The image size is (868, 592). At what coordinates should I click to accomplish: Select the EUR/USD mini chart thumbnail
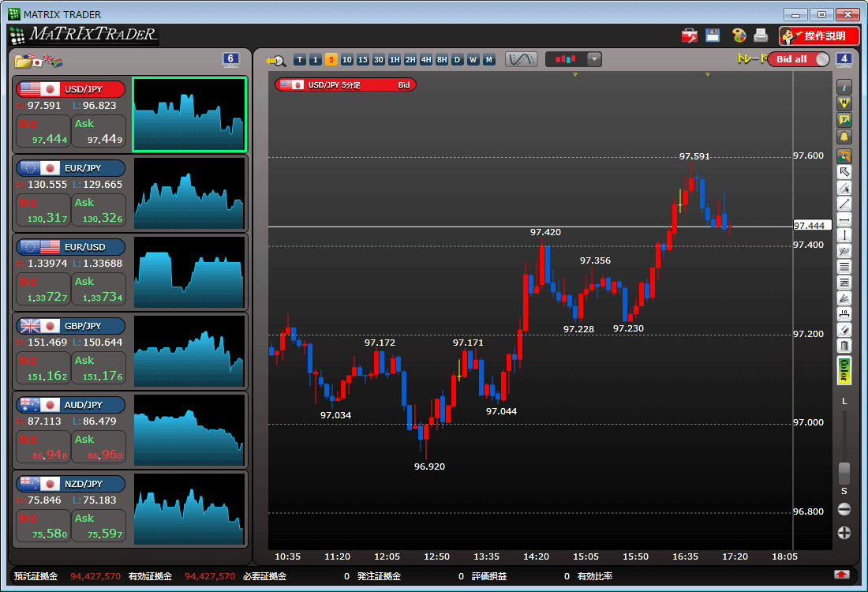pyautogui.click(x=189, y=272)
